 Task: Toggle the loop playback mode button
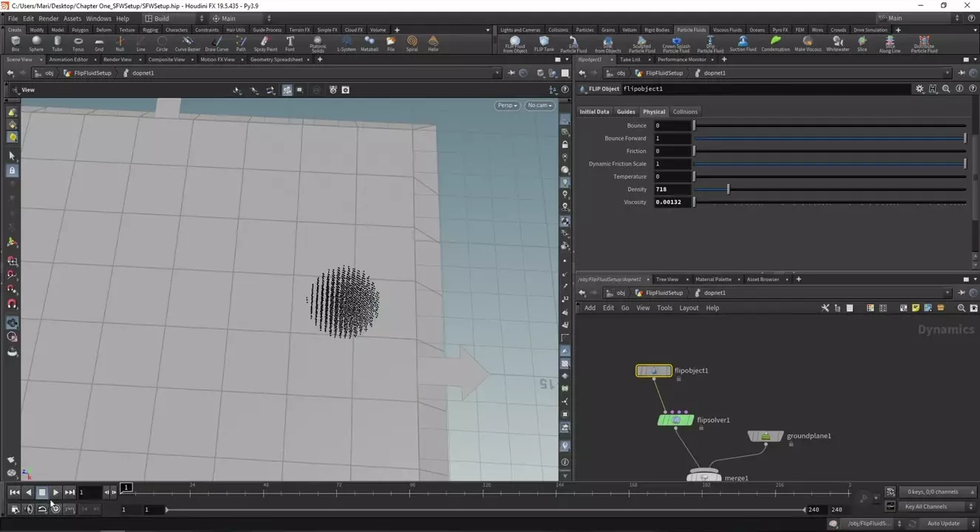tap(42, 509)
